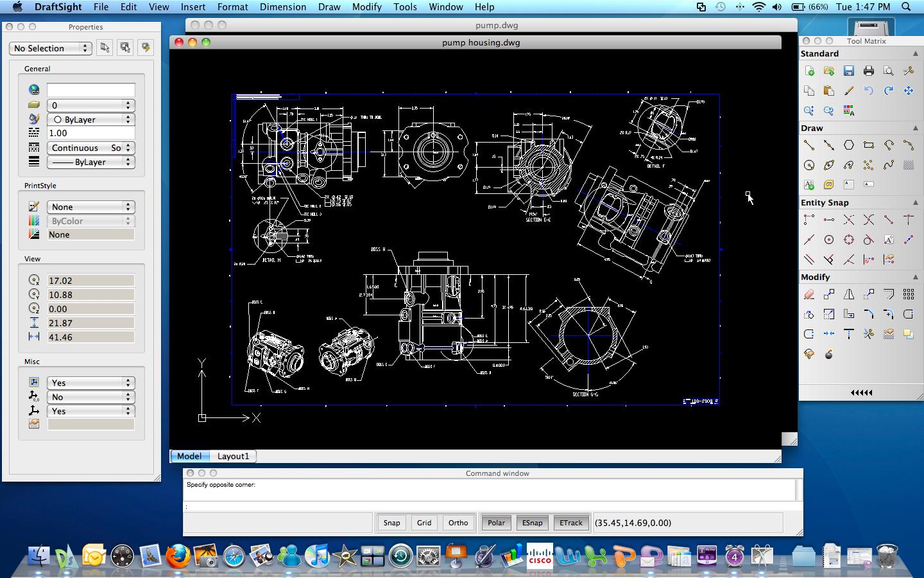The height and width of the screenshot is (578, 924).
Task: Select the Line tool in the Draw panel
Action: pos(809,145)
